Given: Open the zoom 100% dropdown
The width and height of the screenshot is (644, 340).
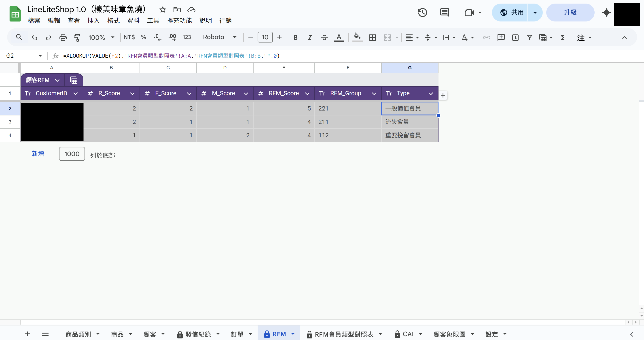Looking at the screenshot, I should click(x=101, y=38).
